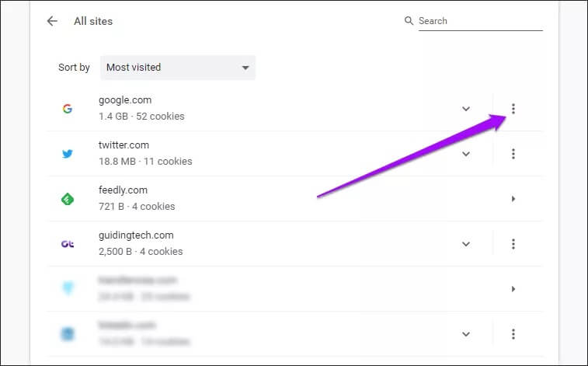Select the guidingtech.com site name
This screenshot has height=366, width=588.
click(136, 235)
